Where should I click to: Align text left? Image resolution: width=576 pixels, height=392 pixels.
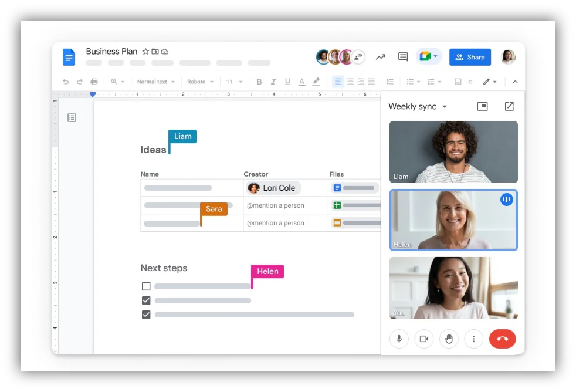click(x=338, y=82)
